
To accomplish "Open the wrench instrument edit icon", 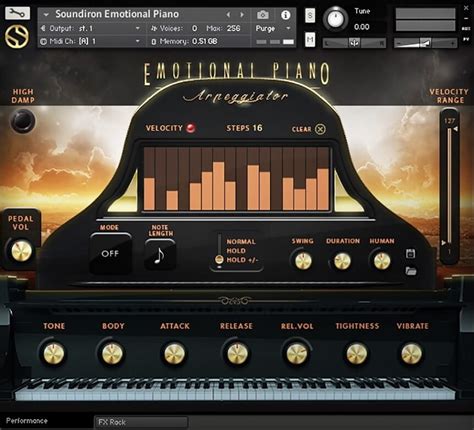I will coord(17,13).
